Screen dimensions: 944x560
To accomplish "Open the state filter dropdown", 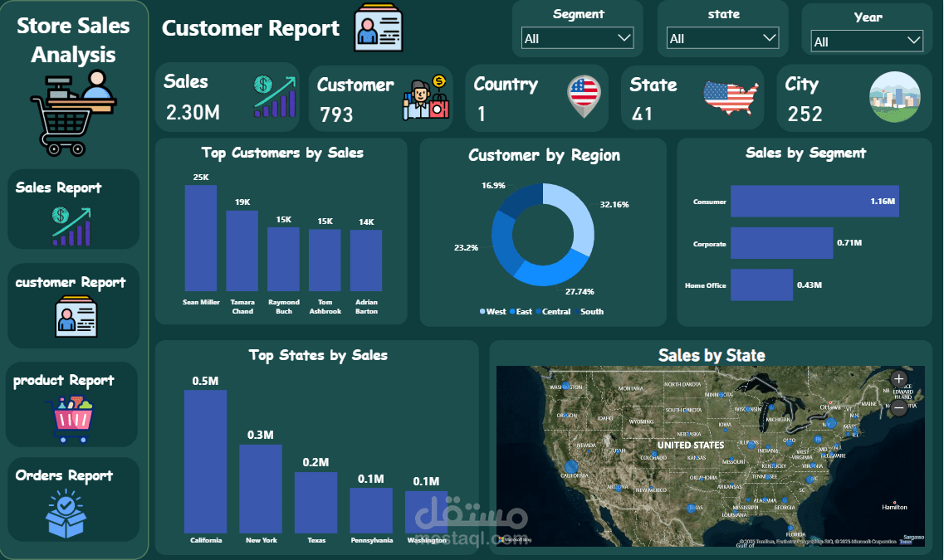I will pos(723,38).
